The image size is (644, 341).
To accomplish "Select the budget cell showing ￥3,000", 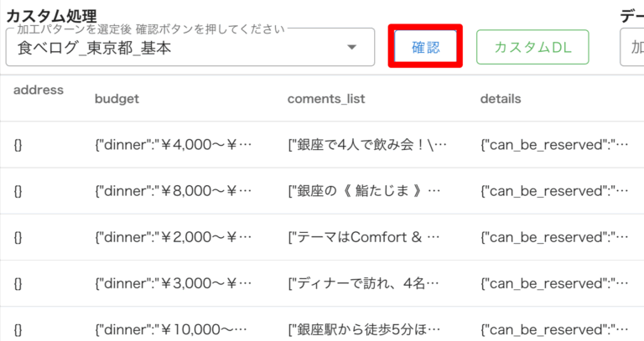I will 173,283.
